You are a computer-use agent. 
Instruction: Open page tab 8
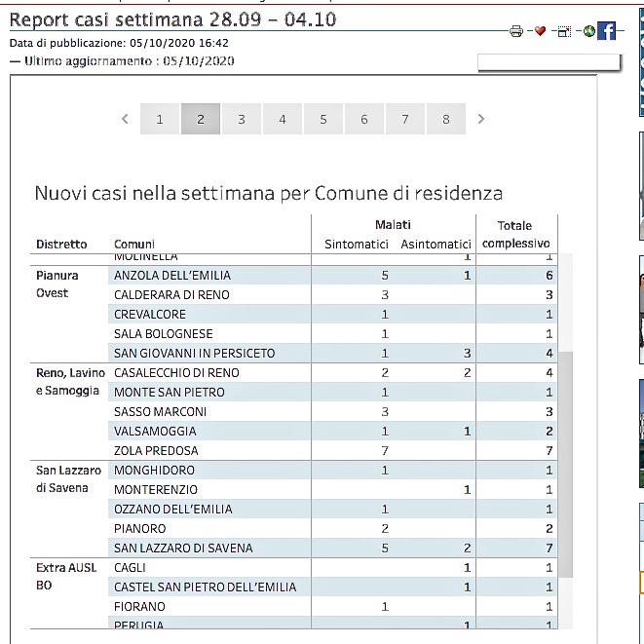click(446, 119)
